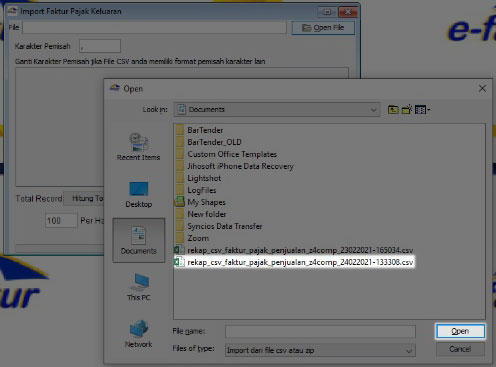Select Documents shortcut in sidebar

tap(139, 240)
